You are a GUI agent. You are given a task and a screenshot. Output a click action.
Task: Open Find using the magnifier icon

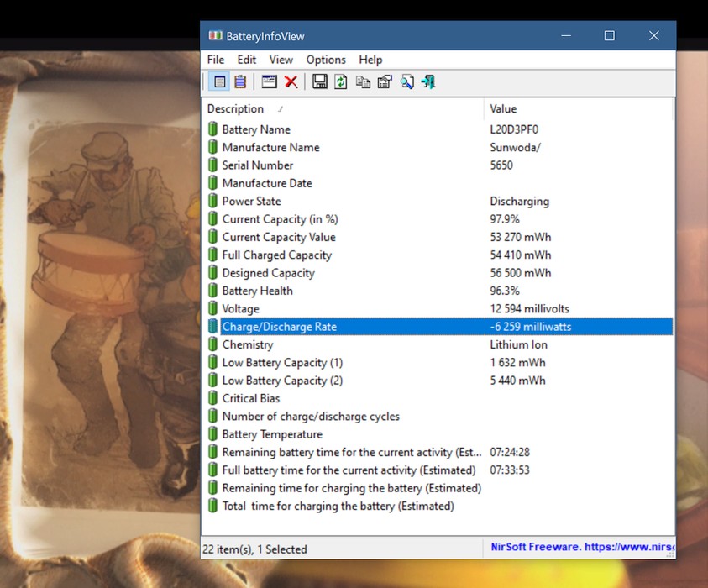click(x=406, y=82)
